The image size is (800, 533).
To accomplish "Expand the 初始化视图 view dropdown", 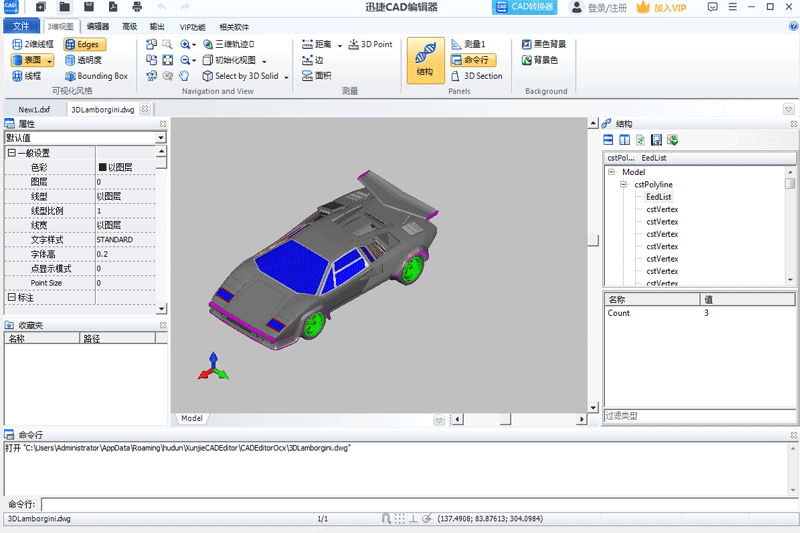I will coord(264,61).
